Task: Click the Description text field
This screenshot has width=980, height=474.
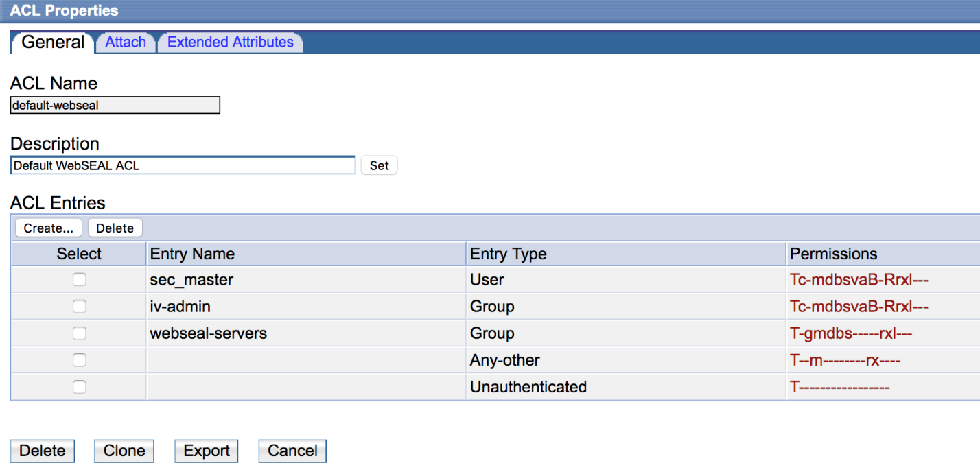Action: 182,165
